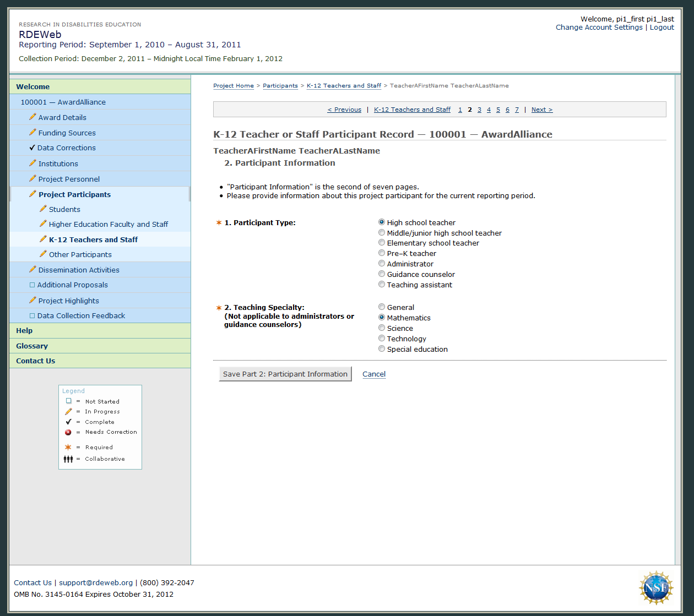Select the Guidance counselor participant type
The image size is (694, 616).
382,274
